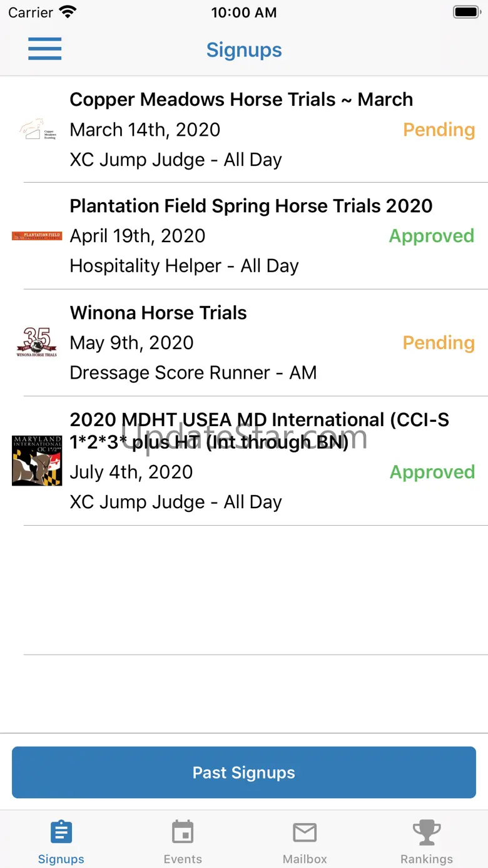
Task: Open the hamburger menu icon
Action: coord(44,49)
